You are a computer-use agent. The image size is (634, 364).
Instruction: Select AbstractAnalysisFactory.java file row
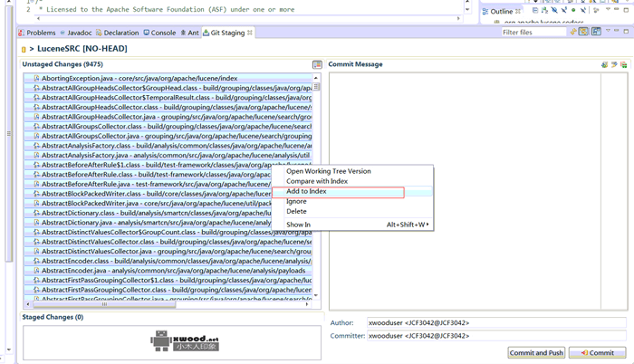(x=168, y=156)
